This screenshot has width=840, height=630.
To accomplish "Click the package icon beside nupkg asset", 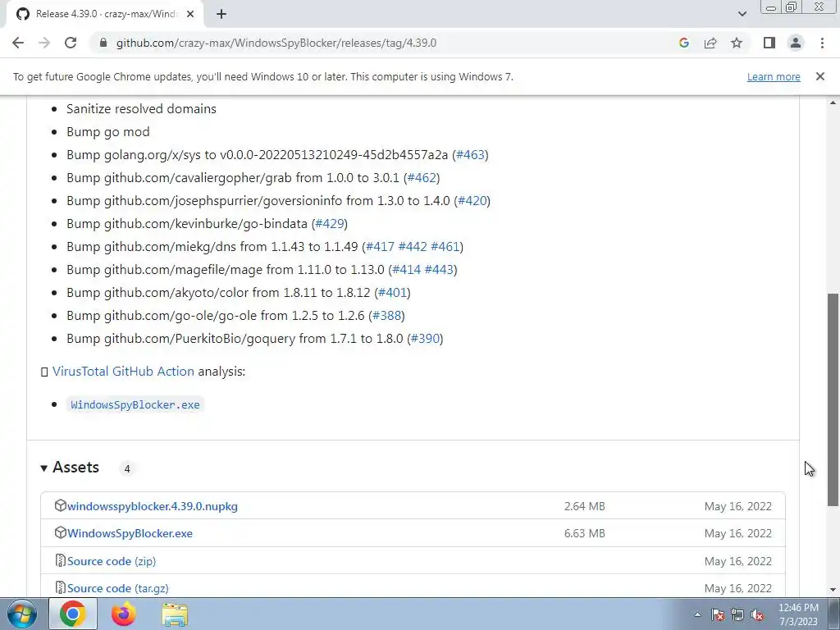I will (x=60, y=505).
